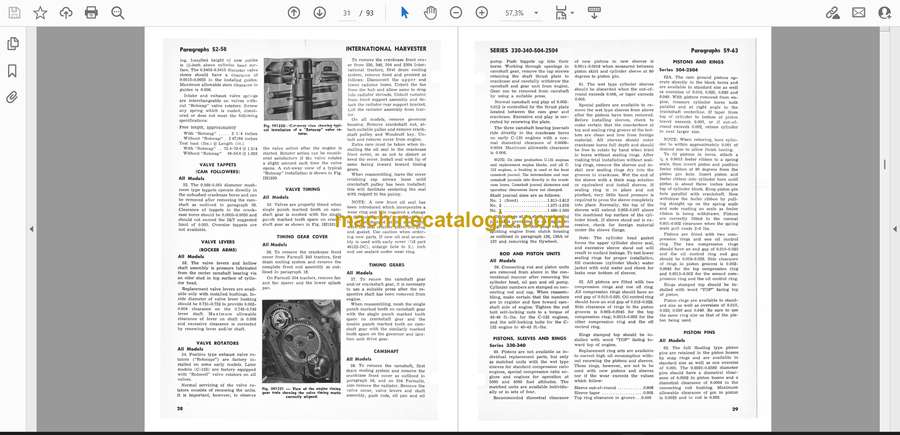Image resolution: width=900 pixels, height=435 pixels.
Task: Zoom out with the minus button
Action: tap(456, 13)
